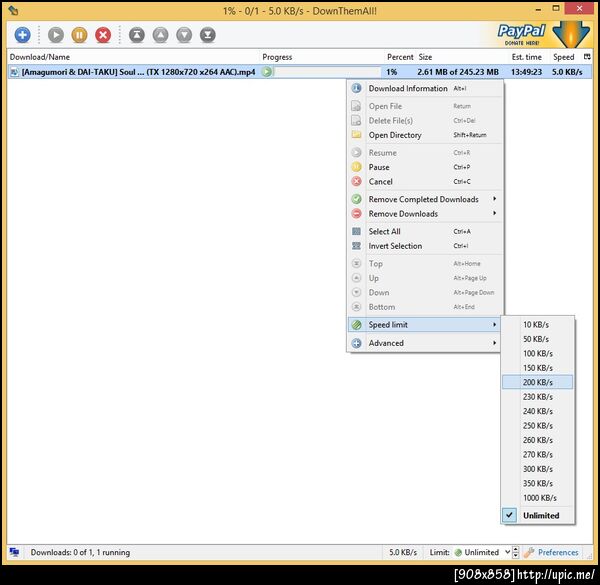Click the Invert Selection icon in context menu

pyautogui.click(x=356, y=246)
